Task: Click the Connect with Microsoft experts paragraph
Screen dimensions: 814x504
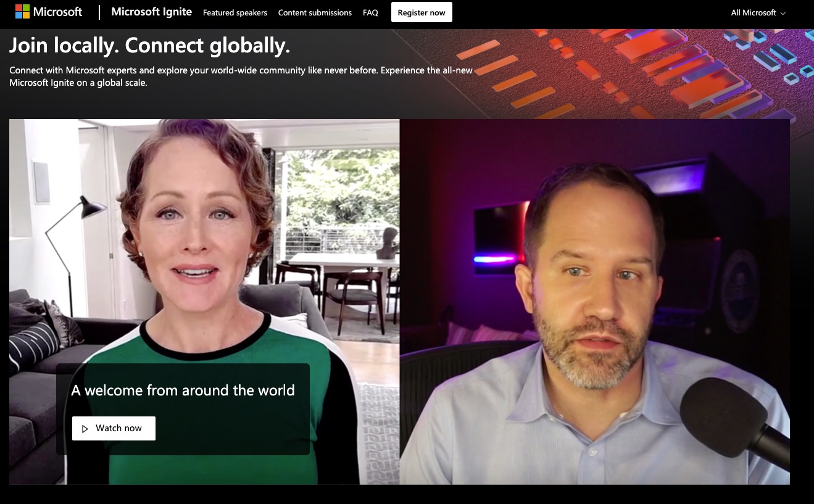Action: coord(241,76)
